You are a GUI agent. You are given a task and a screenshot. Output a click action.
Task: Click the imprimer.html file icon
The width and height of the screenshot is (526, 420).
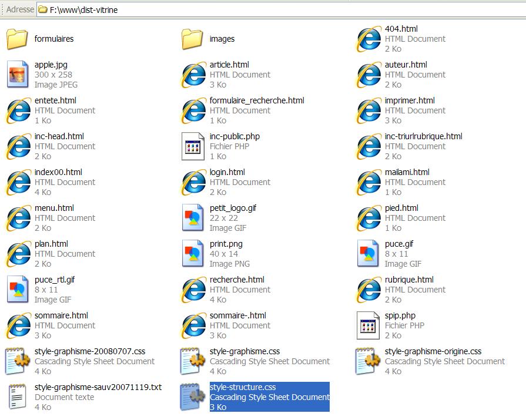coord(368,110)
